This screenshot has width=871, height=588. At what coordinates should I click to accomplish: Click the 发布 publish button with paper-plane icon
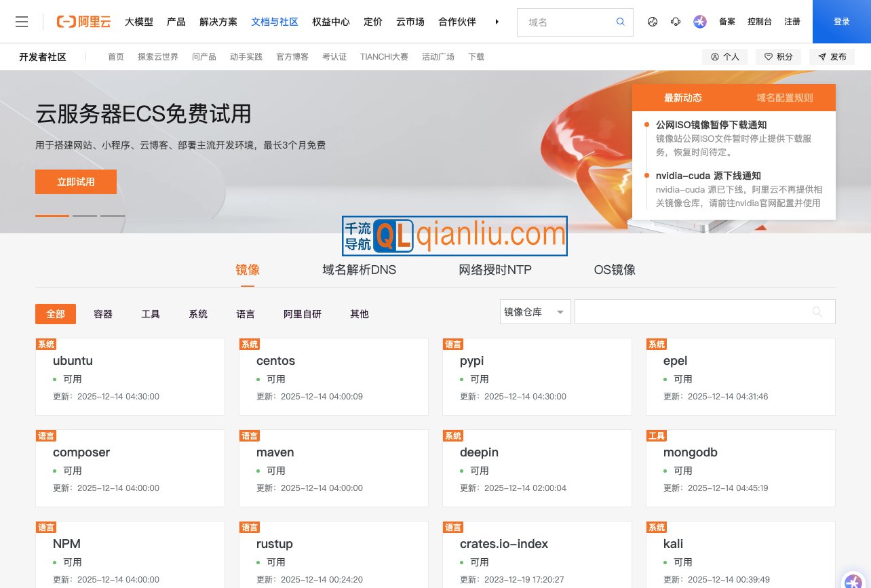(x=832, y=57)
